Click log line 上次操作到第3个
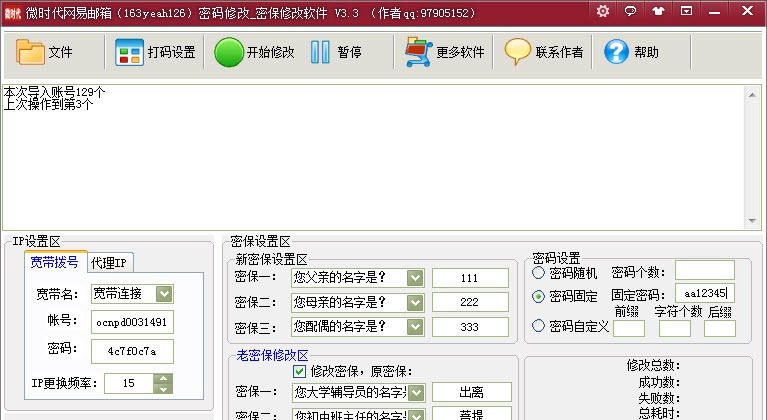 48,104
